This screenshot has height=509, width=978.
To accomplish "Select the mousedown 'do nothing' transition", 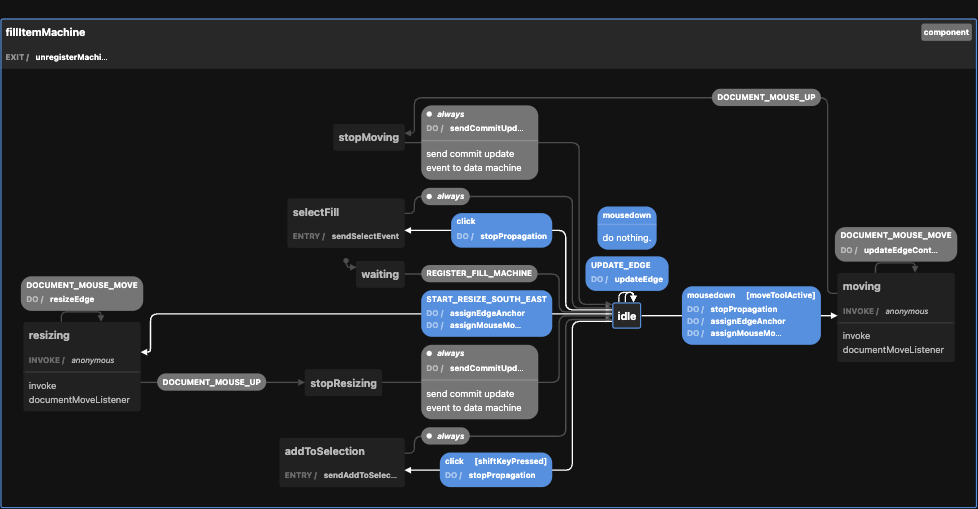I will click(627, 227).
